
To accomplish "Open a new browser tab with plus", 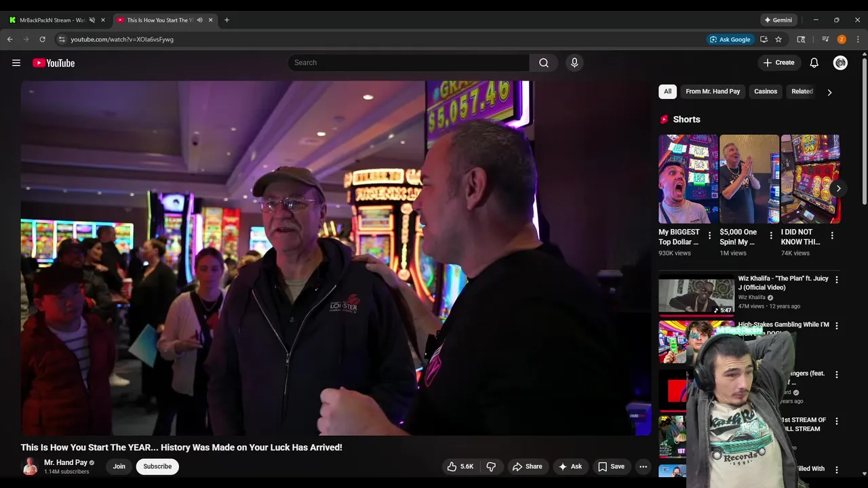I will (x=226, y=20).
